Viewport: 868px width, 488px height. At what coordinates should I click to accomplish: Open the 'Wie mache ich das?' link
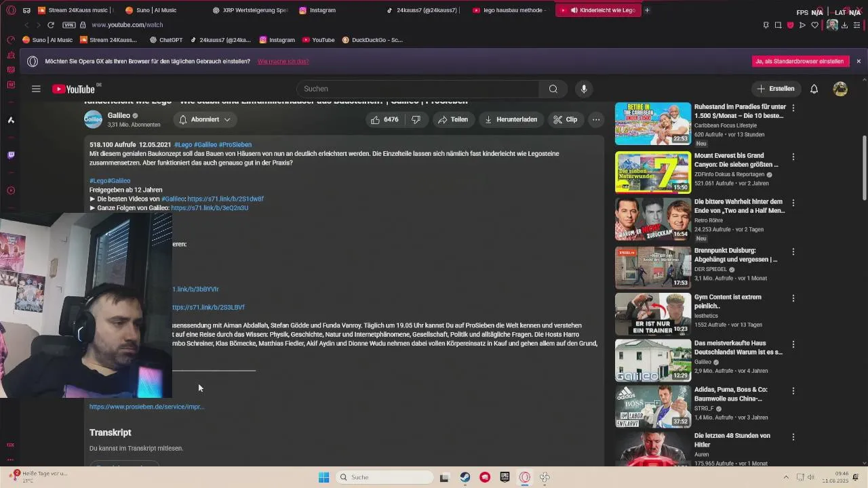click(283, 62)
